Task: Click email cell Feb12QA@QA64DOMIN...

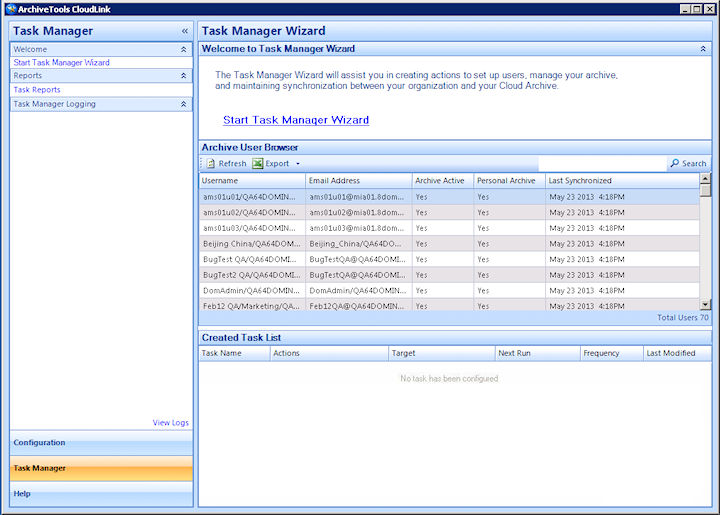Action: [359, 306]
